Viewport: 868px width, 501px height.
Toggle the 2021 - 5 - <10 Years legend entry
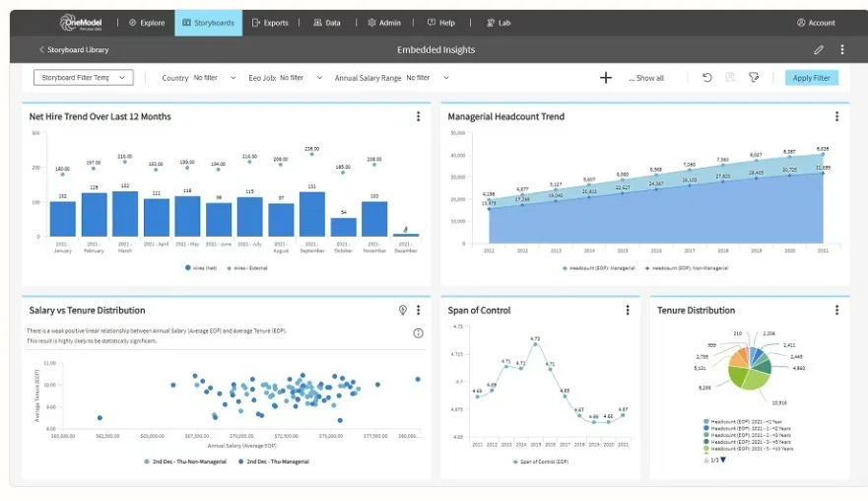point(748,449)
